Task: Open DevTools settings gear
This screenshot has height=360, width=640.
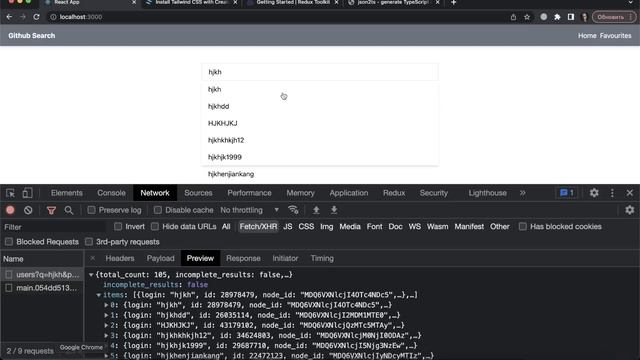Action: click(594, 193)
